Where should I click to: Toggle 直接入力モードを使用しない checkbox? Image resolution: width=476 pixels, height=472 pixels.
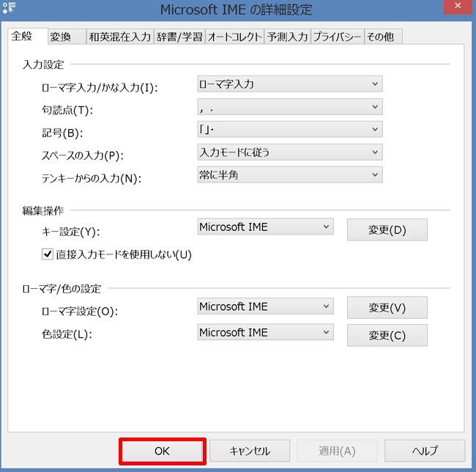click(48, 254)
